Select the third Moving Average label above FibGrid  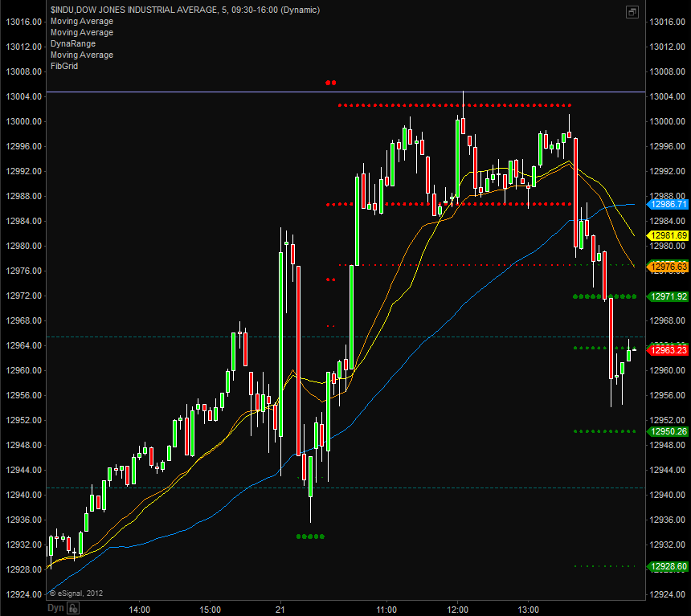(81, 55)
